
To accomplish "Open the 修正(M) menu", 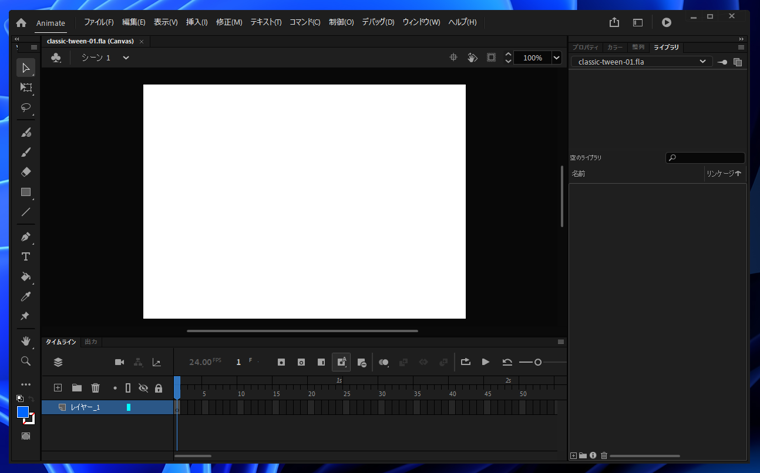I will (229, 22).
